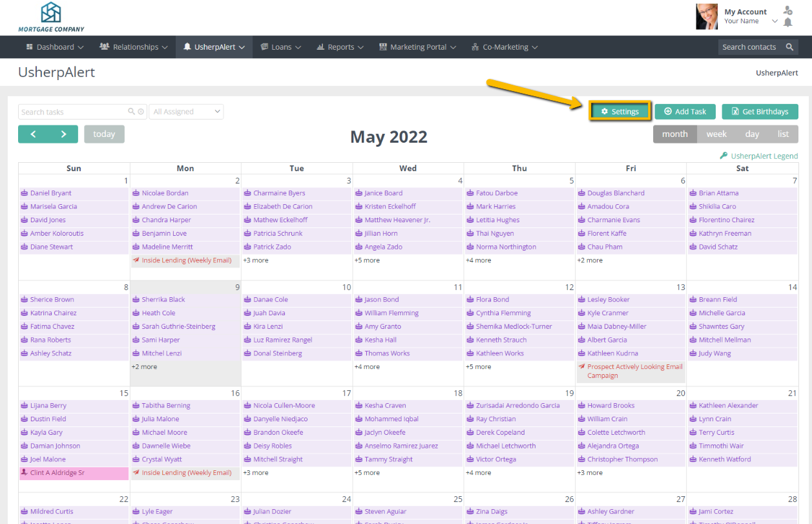The height and width of the screenshot is (524, 812).
Task: Click the Search tasks input field
Action: click(72, 112)
